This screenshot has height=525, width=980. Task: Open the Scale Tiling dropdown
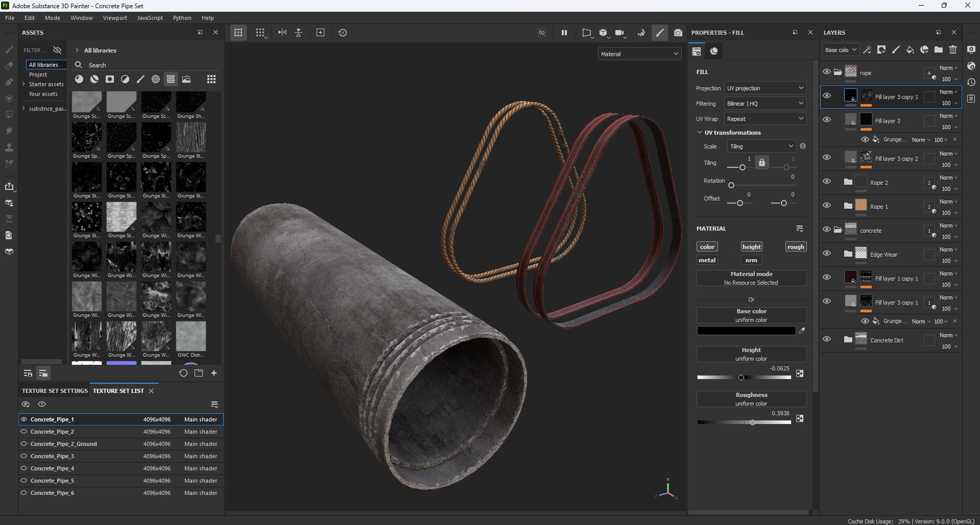click(761, 146)
